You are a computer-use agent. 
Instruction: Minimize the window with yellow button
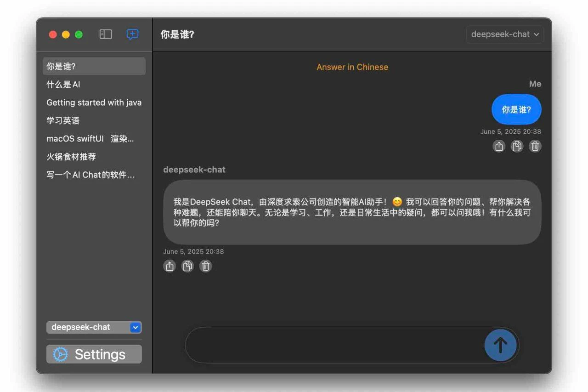[66, 34]
